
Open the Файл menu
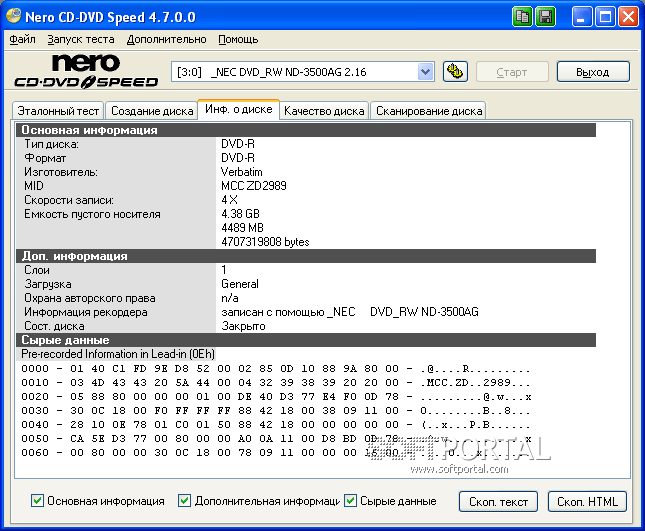(22, 39)
